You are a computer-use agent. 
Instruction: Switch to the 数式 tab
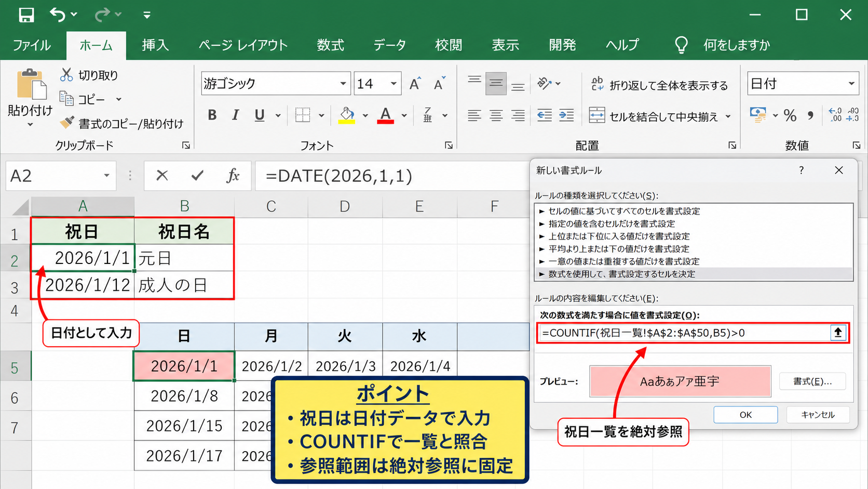[x=330, y=45]
